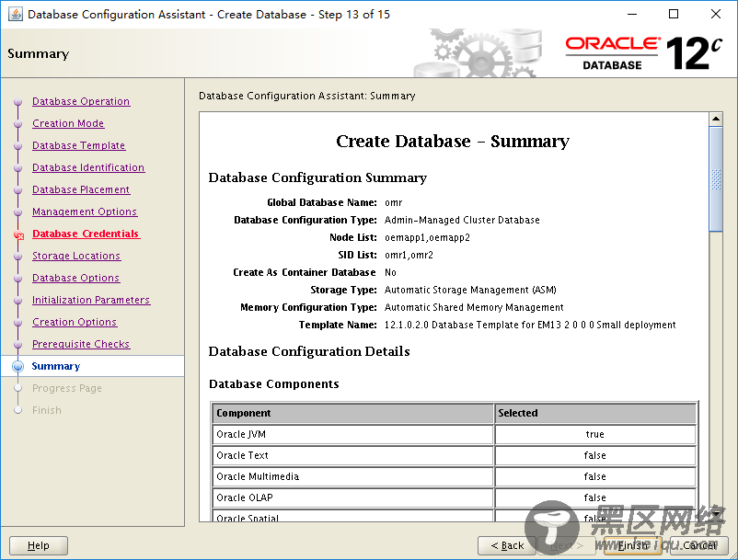Click the node list 'oemapp1,oemapp2'
738x560 pixels.
(427, 237)
